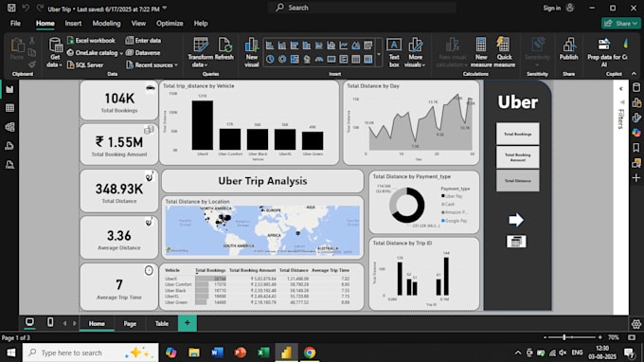Select the Dataverse source
Image resolution: width=644 pixels, height=362 pixels.
point(143,53)
